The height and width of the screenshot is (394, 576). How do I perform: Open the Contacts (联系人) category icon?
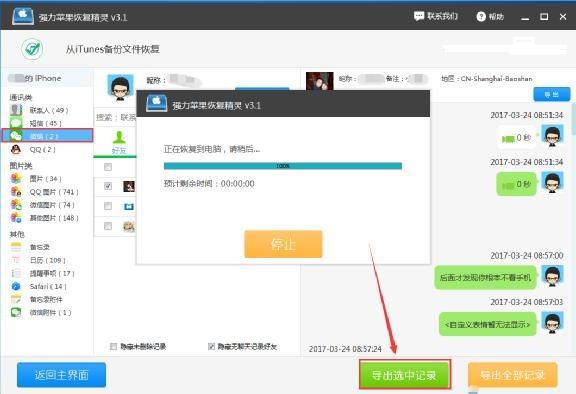pos(16,109)
